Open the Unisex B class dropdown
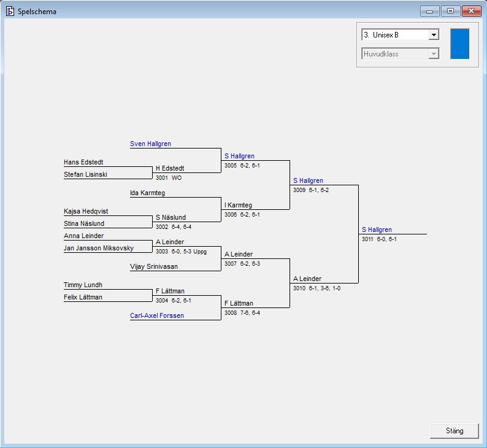This screenshot has height=448, width=487. [x=434, y=35]
